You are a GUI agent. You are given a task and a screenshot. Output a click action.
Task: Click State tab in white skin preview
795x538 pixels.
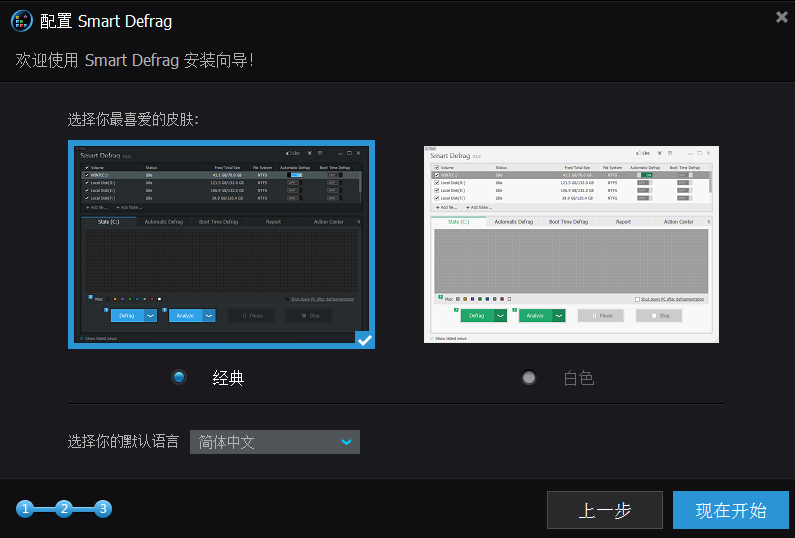(x=460, y=222)
